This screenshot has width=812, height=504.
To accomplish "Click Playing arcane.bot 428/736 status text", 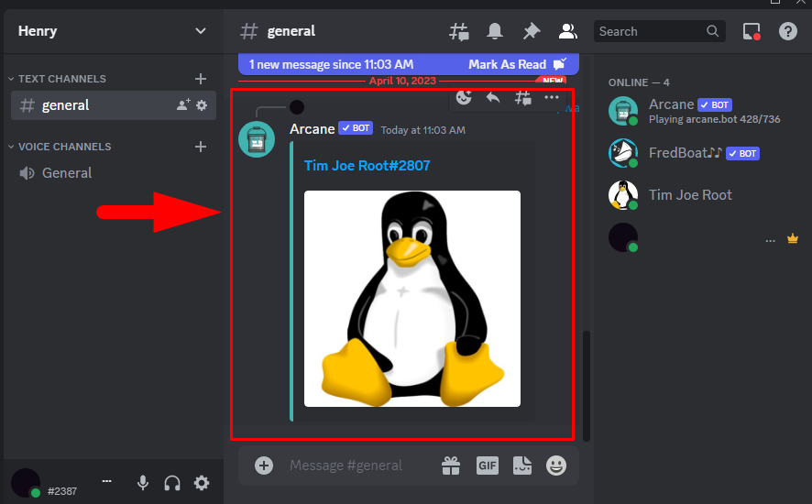I will 714,119.
